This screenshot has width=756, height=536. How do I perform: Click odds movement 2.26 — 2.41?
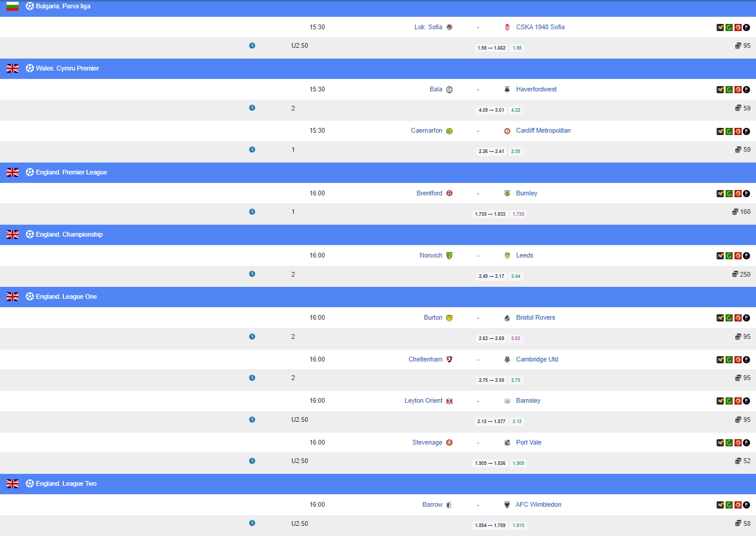(x=491, y=151)
